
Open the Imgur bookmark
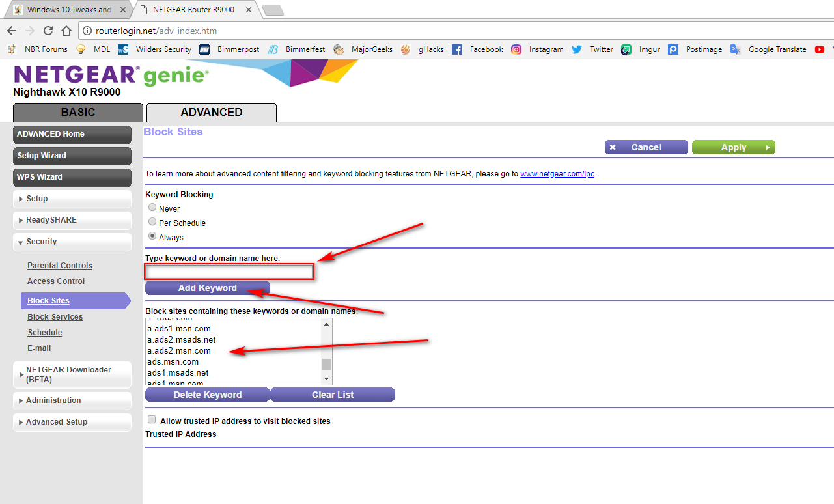[641, 49]
